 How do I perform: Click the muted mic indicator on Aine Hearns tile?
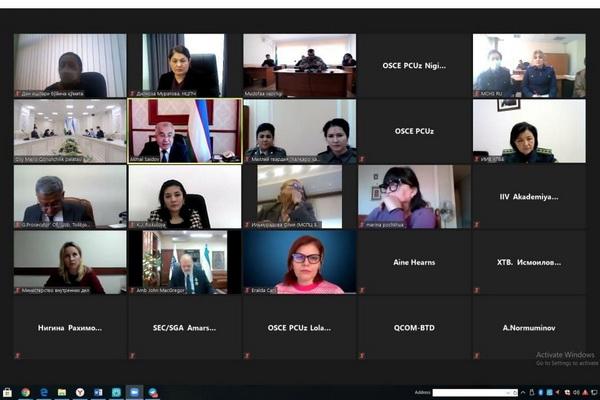click(x=362, y=291)
